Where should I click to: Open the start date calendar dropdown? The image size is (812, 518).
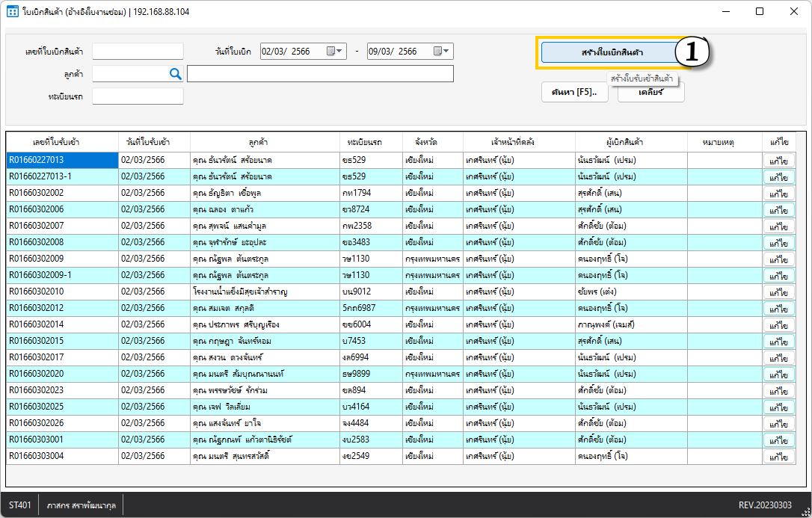pyautogui.click(x=336, y=52)
